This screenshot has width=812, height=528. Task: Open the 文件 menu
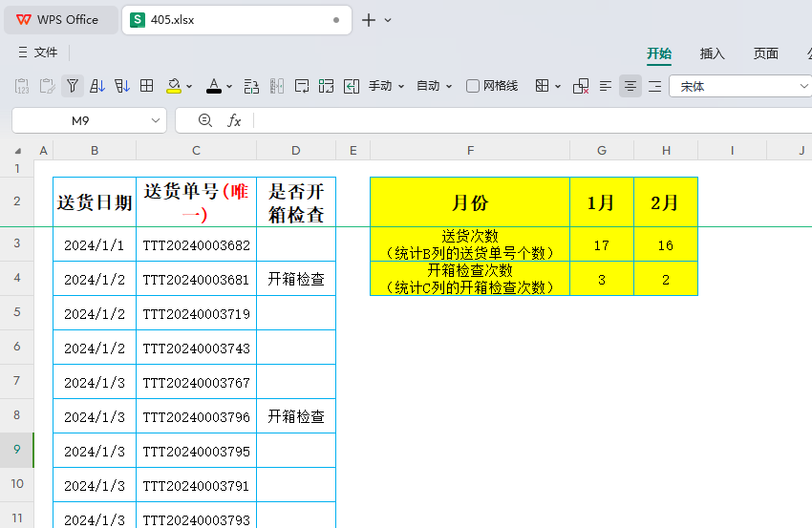tap(46, 53)
